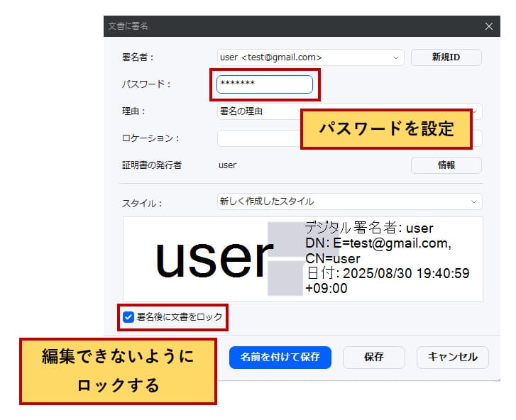Click the スタイル label text
516x420 pixels.
142,204
